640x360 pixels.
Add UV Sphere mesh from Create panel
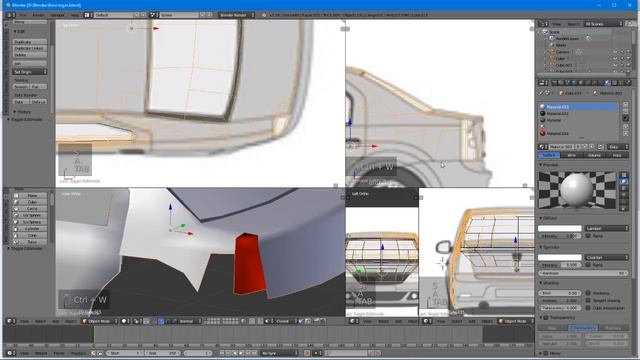point(30,215)
